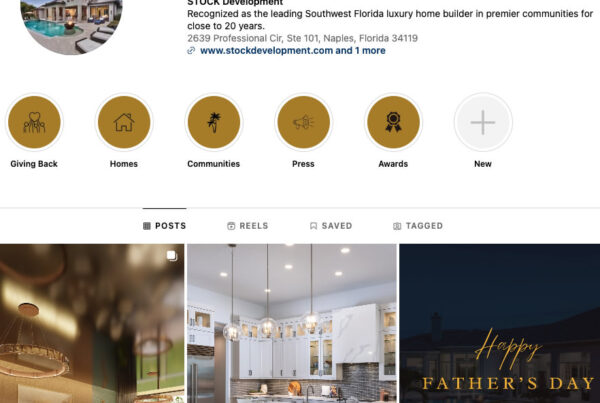
Task: Open the Giving Back highlight circle
Action: pos(34,122)
